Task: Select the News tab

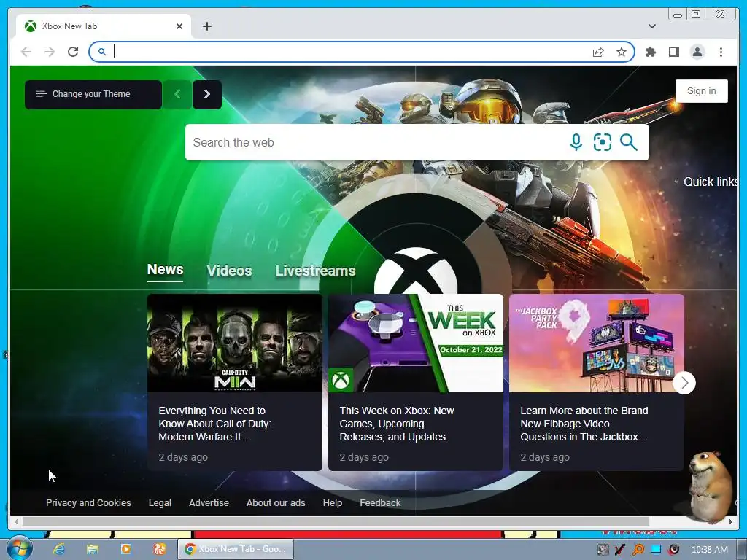Action: click(x=166, y=270)
